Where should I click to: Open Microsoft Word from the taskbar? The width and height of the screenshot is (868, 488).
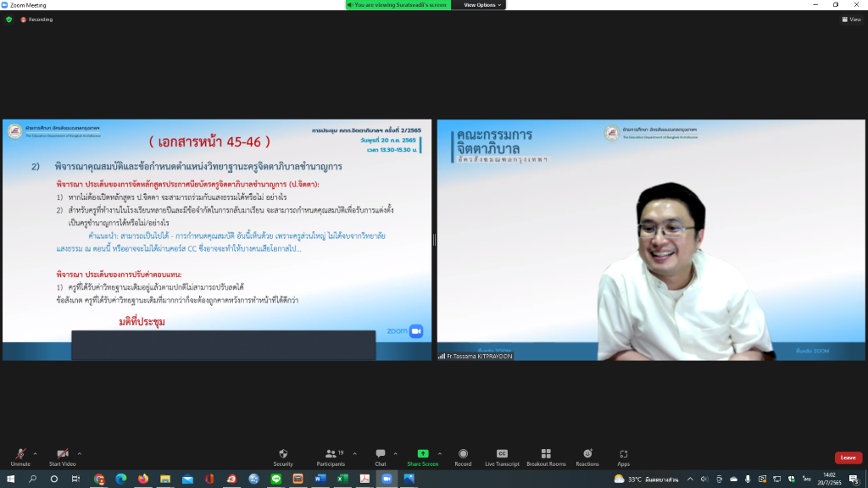[x=320, y=479]
